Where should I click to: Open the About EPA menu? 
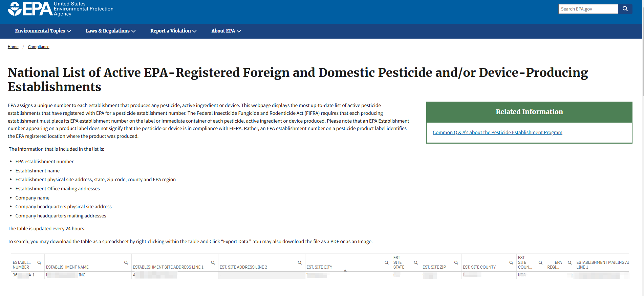[226, 31]
